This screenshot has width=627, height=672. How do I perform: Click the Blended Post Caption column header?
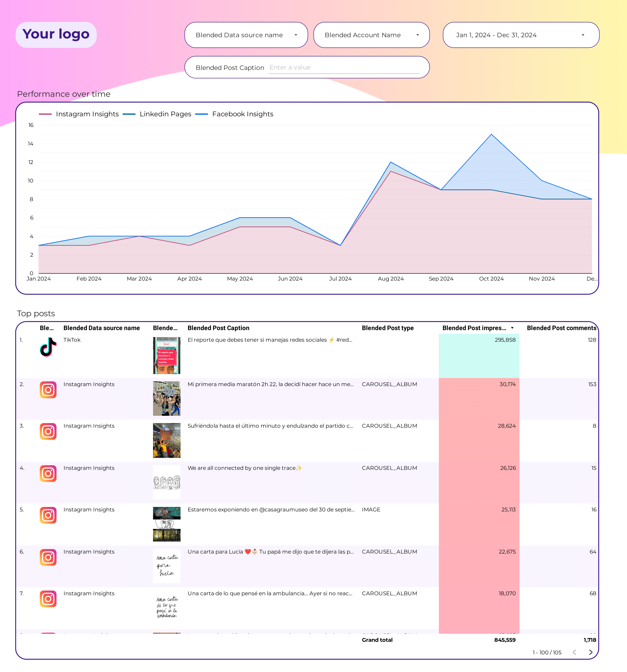218,328
